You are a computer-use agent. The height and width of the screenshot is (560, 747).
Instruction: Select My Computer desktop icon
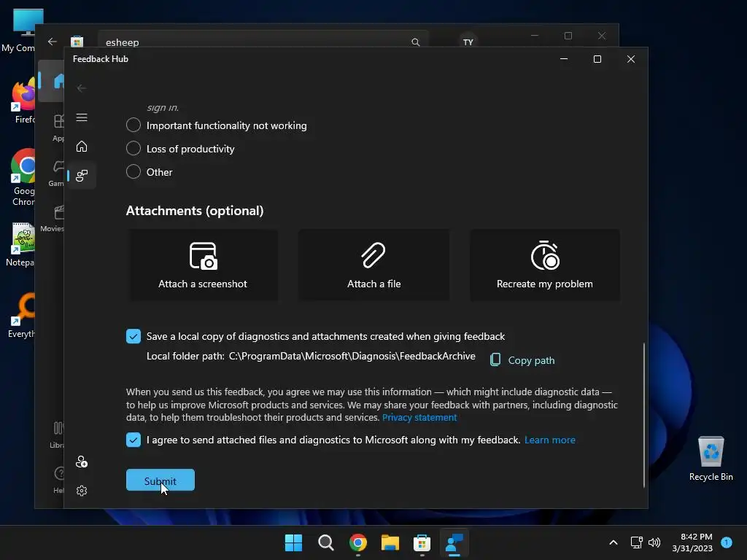pyautogui.click(x=19, y=31)
